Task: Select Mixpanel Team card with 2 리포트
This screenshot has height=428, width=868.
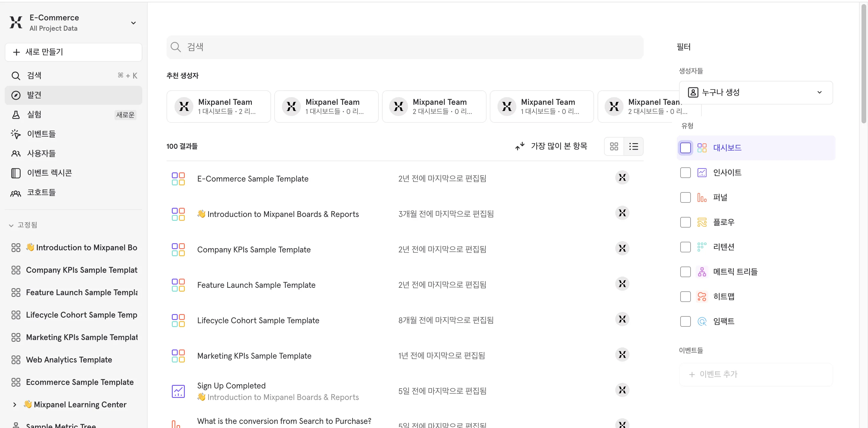Action: coord(218,106)
